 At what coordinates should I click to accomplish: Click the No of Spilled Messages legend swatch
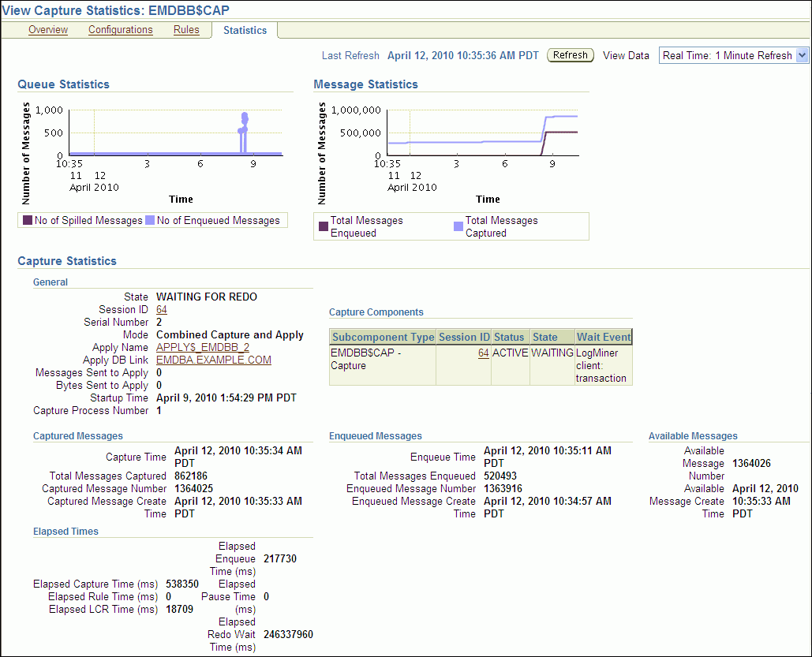click(x=28, y=221)
